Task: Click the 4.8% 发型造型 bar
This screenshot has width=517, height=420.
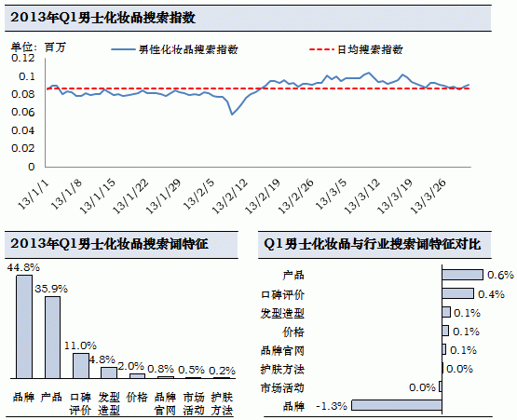Action: click(109, 373)
